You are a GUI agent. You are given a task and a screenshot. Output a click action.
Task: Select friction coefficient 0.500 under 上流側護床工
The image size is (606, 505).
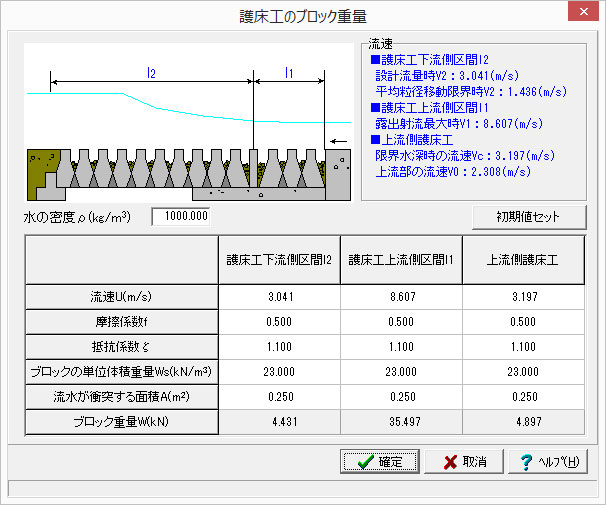pos(524,322)
